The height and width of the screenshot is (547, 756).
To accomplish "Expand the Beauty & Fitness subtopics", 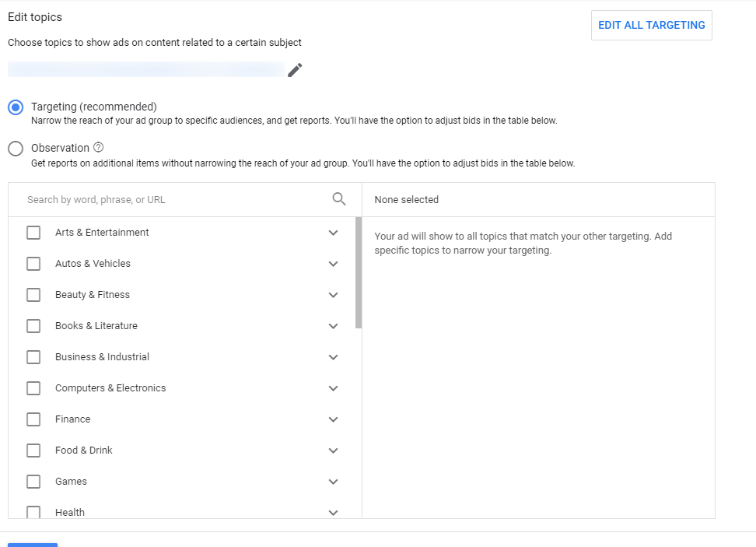I will tap(334, 295).
